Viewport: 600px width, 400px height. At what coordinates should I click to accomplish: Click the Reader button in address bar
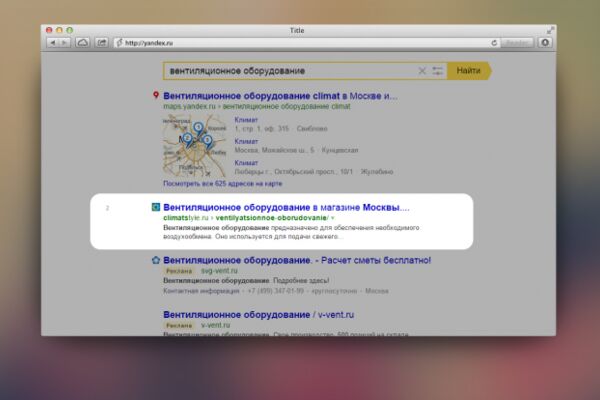(x=517, y=43)
